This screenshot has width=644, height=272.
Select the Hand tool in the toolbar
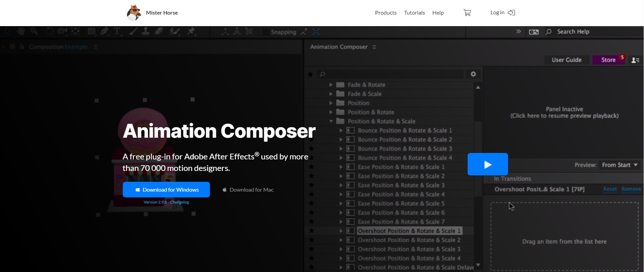point(21,32)
